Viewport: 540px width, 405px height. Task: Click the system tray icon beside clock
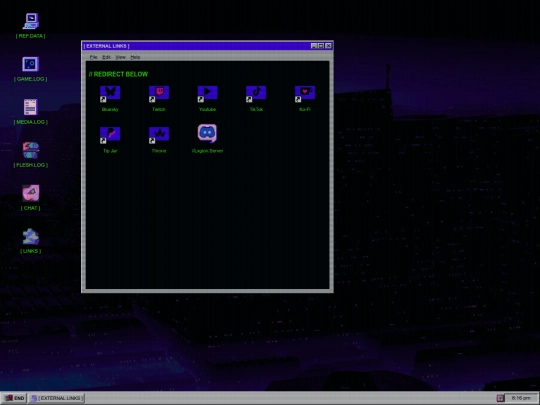(x=500, y=398)
